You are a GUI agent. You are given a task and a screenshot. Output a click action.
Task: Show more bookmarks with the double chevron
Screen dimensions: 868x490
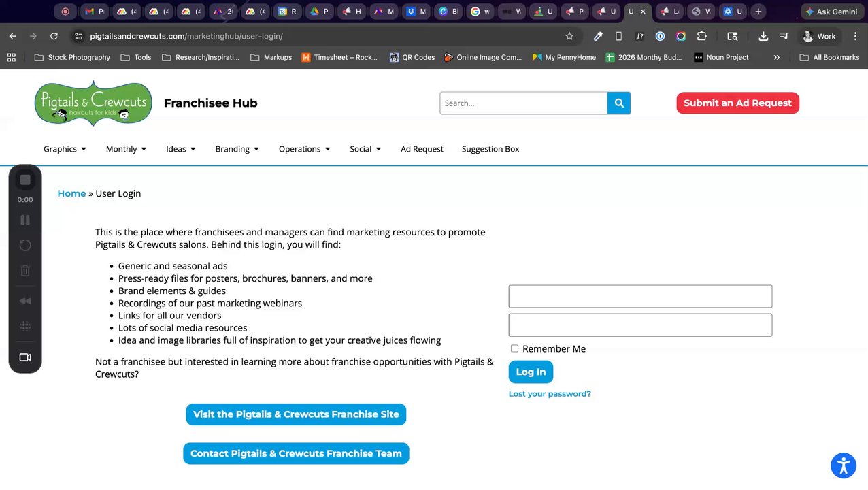[x=776, y=57]
